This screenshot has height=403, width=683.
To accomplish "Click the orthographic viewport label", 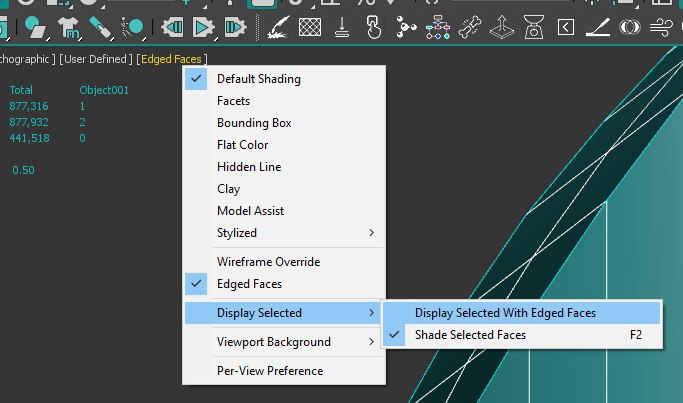I will click(28, 59).
